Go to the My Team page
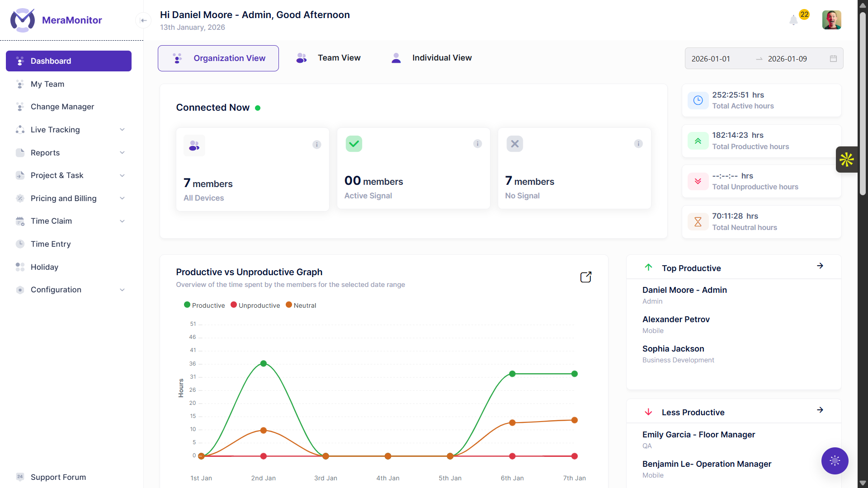This screenshot has height=488, width=868. click(47, 84)
